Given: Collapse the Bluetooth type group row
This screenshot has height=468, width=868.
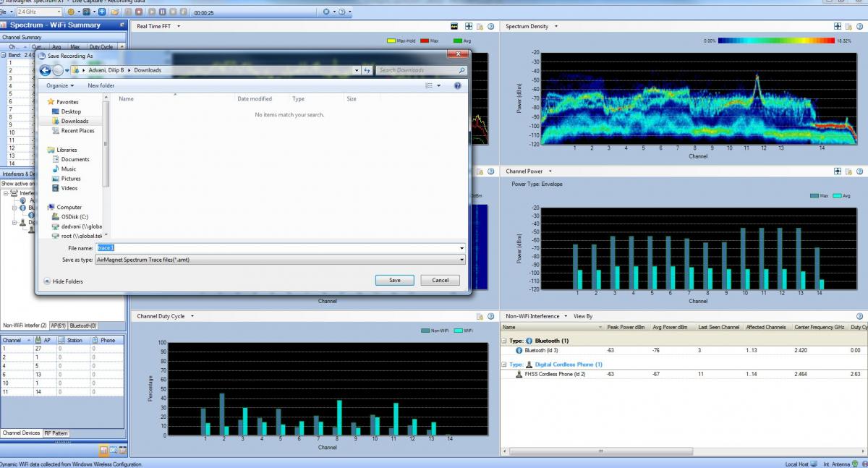Looking at the screenshot, I should click(504, 341).
